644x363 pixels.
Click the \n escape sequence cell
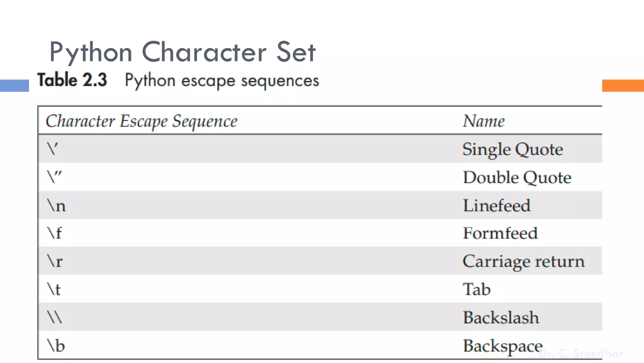tap(57, 206)
